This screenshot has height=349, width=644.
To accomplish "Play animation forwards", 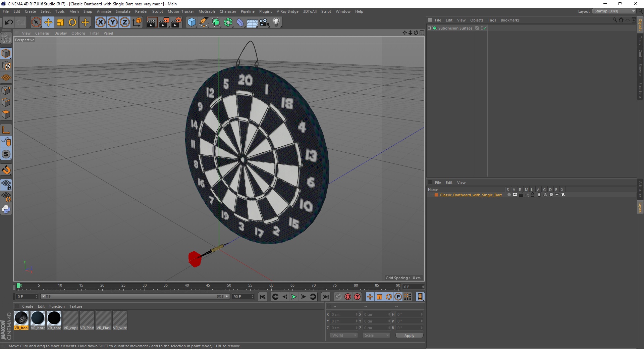I will 294,297.
